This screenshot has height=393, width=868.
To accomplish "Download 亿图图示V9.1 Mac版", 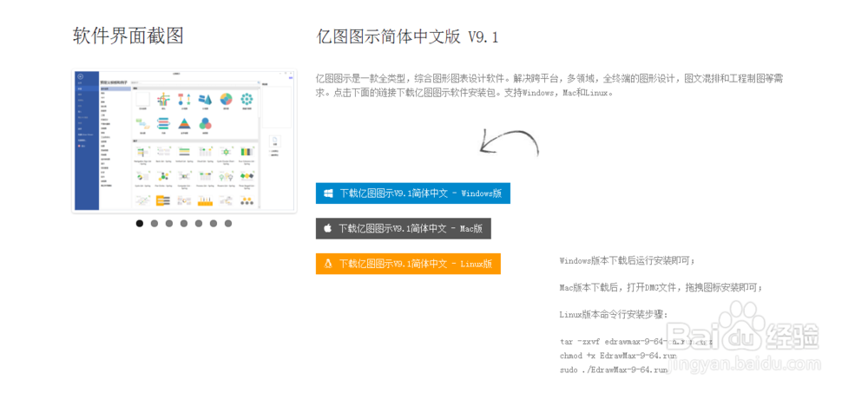I will click(403, 228).
